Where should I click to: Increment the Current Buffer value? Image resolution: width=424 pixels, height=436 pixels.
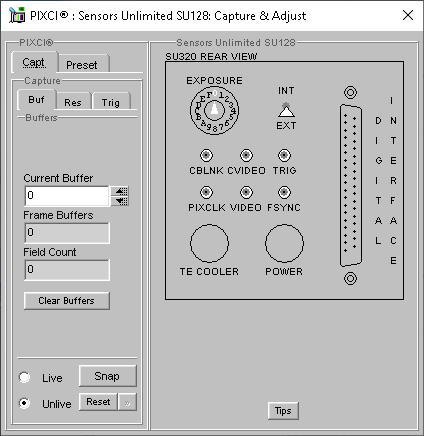120,191
